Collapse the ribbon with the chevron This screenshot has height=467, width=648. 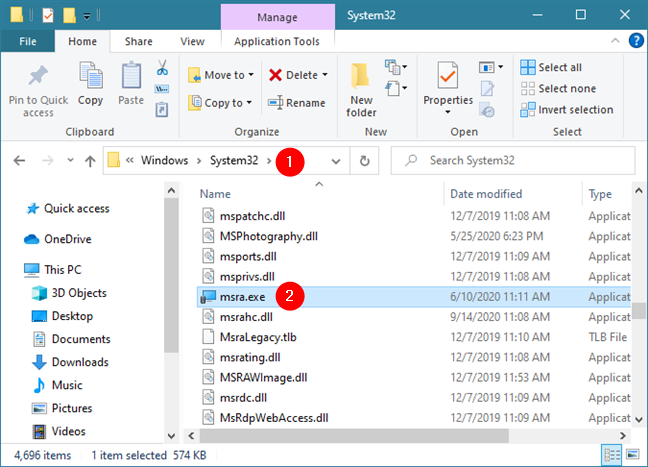(x=615, y=41)
